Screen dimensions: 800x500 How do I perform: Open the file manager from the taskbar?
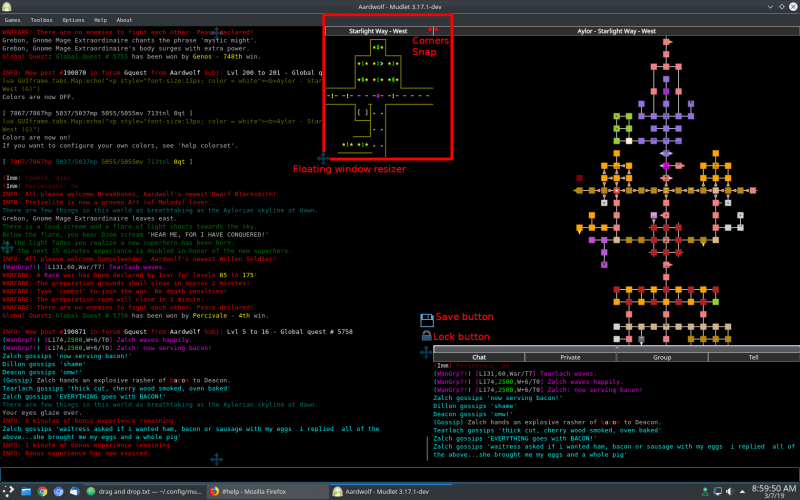(26, 491)
